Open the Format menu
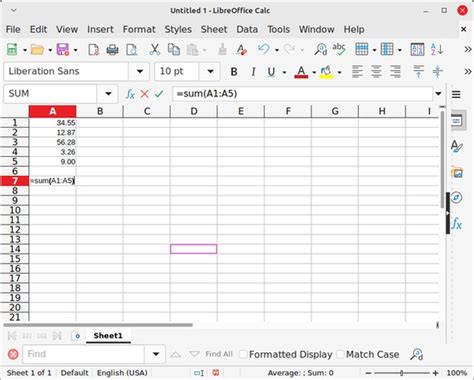474x380 pixels. pyautogui.click(x=139, y=29)
